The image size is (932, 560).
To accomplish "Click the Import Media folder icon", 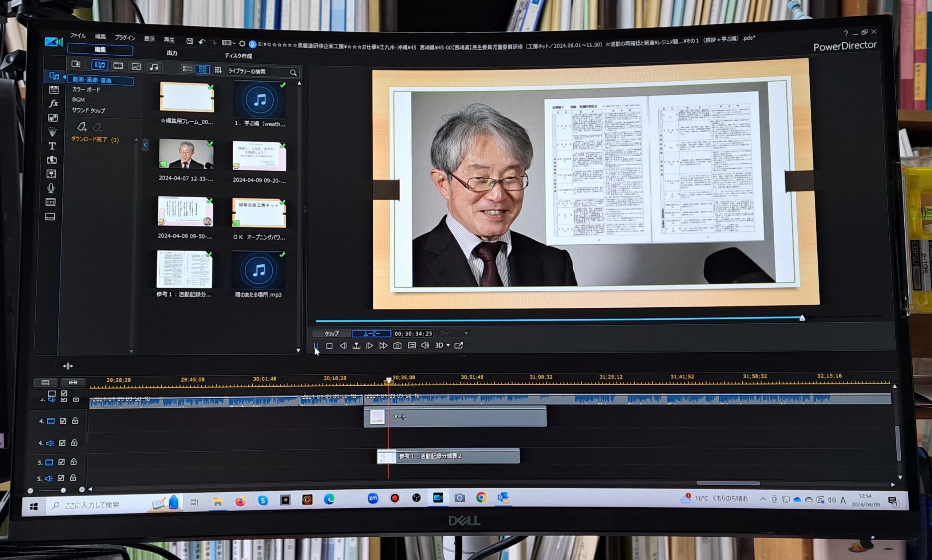I will (x=76, y=64).
